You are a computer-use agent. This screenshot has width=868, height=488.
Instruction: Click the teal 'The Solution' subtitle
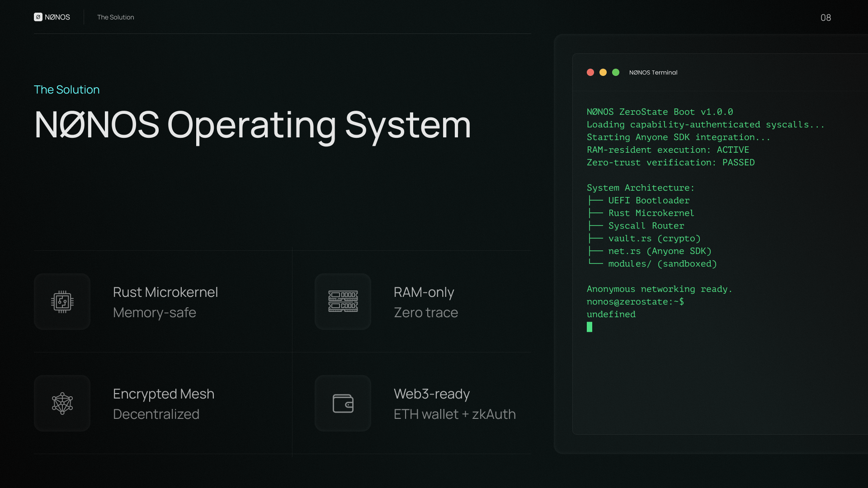66,89
